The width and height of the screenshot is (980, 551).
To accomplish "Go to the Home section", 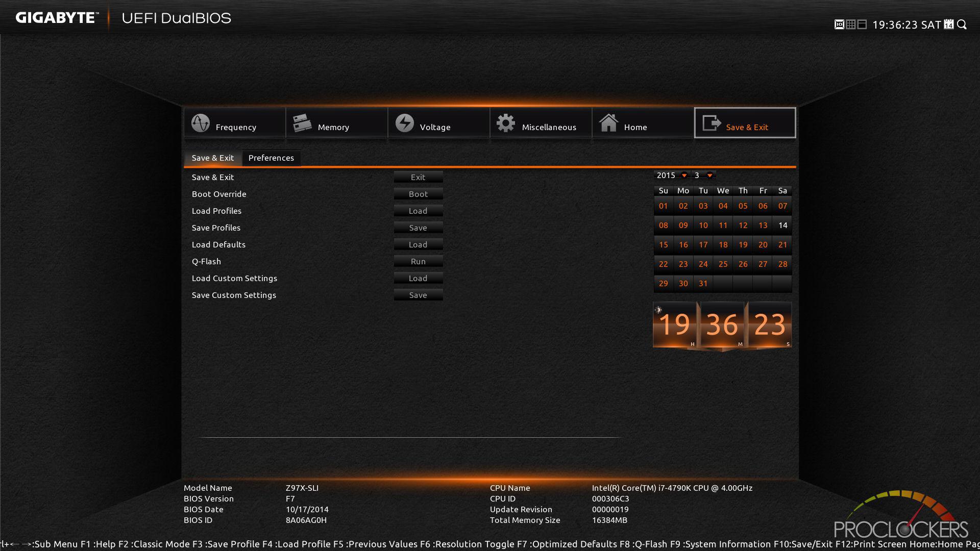I will pos(643,123).
